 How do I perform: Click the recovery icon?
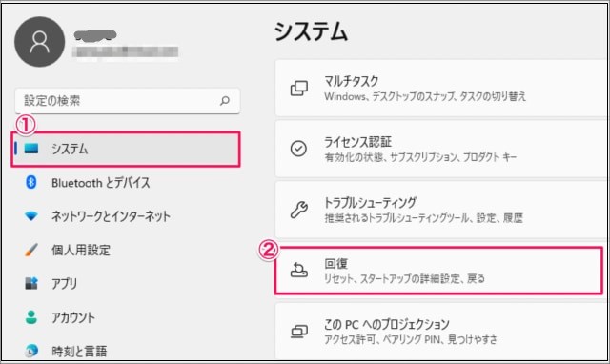[298, 270]
